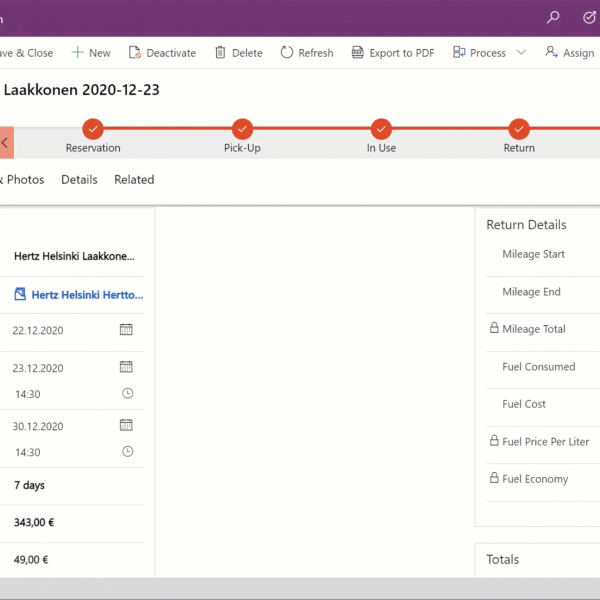The width and height of the screenshot is (600, 600).
Task: Click the Fuel Price Per Liter label
Action: click(x=546, y=442)
